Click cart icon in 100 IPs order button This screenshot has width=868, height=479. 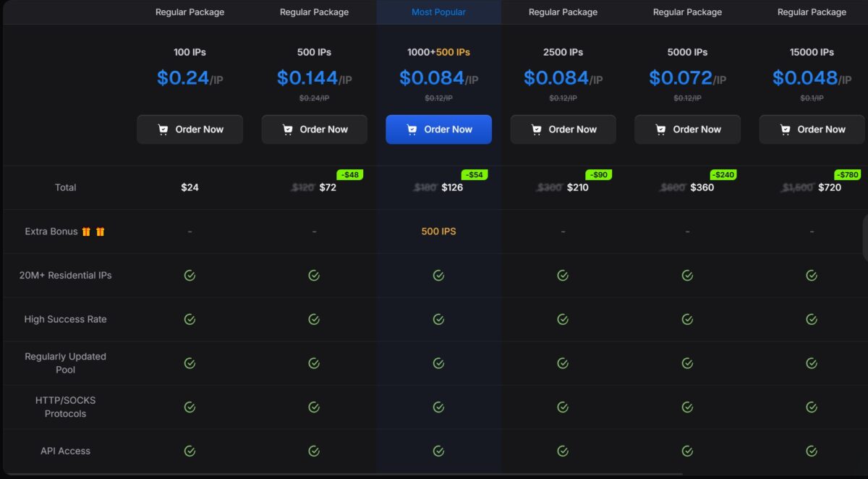(163, 130)
